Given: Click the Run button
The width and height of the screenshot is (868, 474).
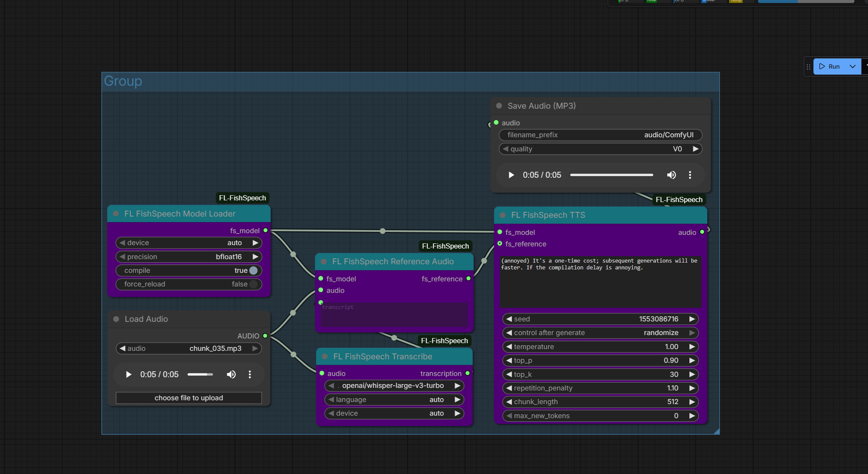Looking at the screenshot, I should pos(829,66).
